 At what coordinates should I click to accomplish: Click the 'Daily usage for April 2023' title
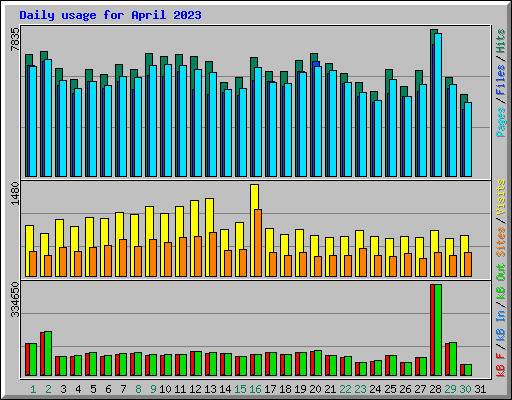(x=110, y=15)
